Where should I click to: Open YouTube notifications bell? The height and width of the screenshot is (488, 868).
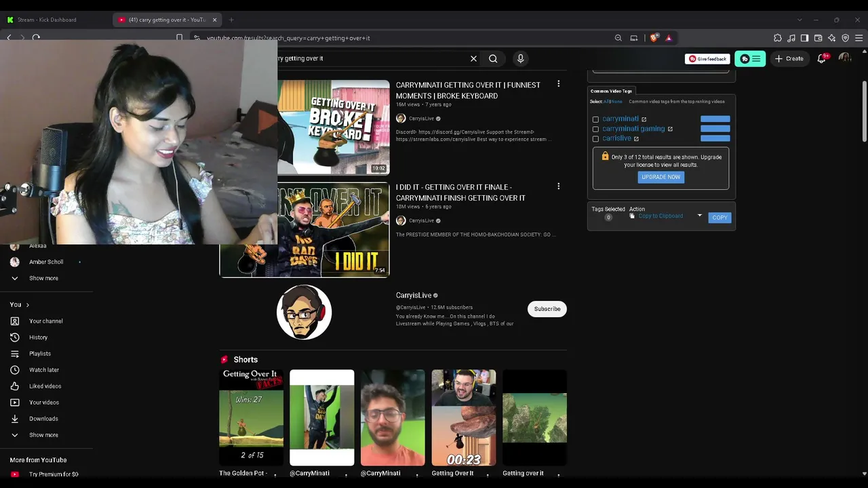[x=822, y=58]
